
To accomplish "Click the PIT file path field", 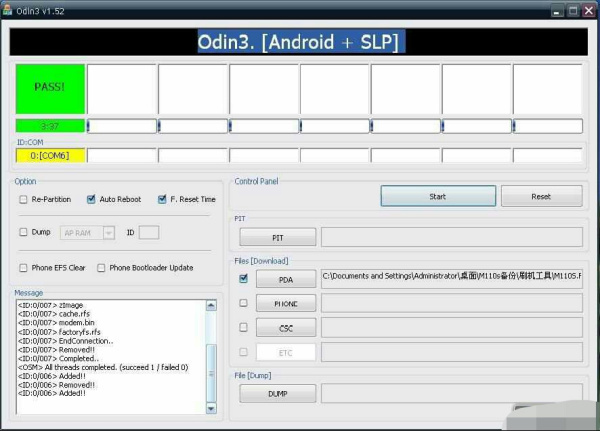I will (452, 237).
